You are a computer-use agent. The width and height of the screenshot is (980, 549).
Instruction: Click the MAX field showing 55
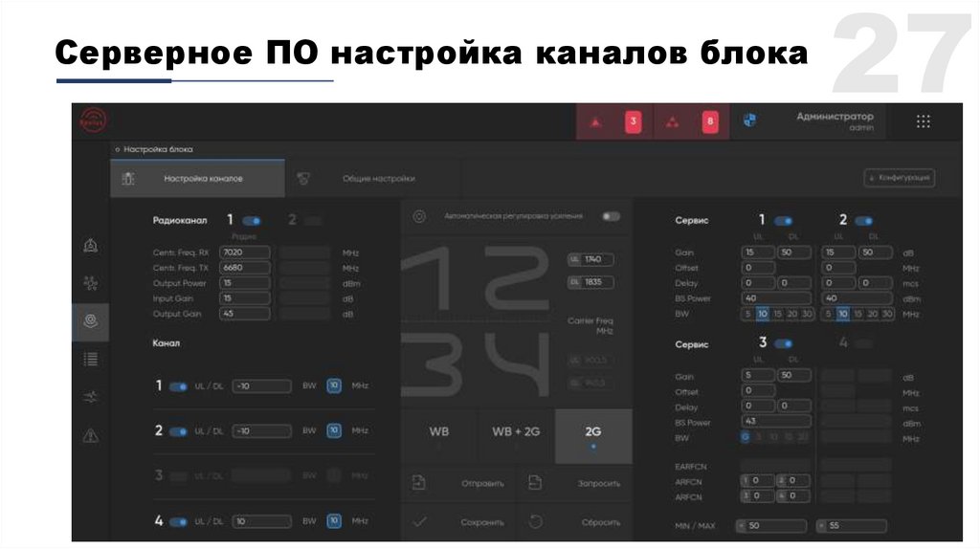coord(851,526)
